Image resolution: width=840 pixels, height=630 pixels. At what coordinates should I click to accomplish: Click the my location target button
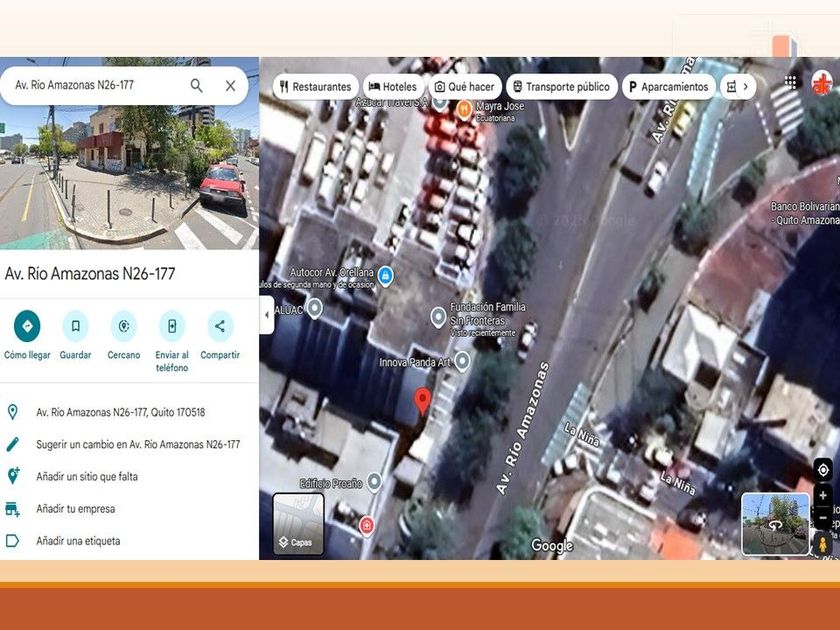click(823, 470)
